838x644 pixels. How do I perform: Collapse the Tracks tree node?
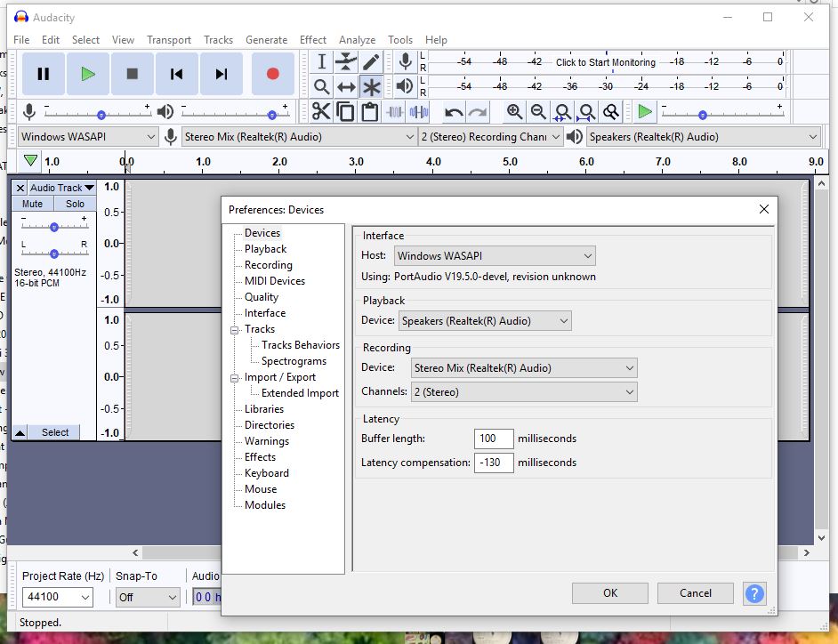(234, 330)
